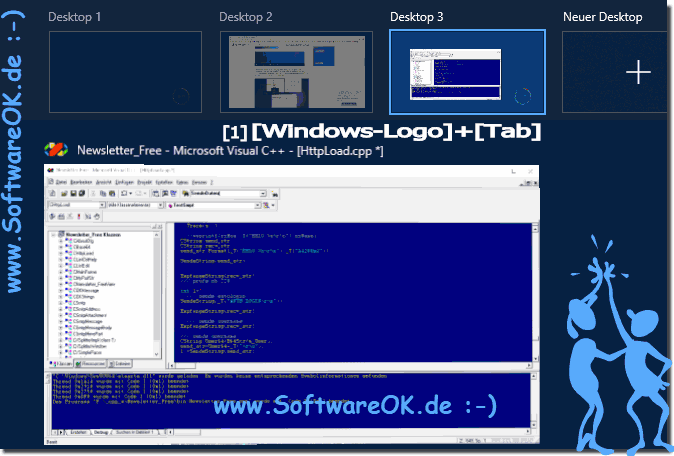Click the Save (floppy disk) toolbar icon
The height and width of the screenshot is (456, 674).
point(73,193)
